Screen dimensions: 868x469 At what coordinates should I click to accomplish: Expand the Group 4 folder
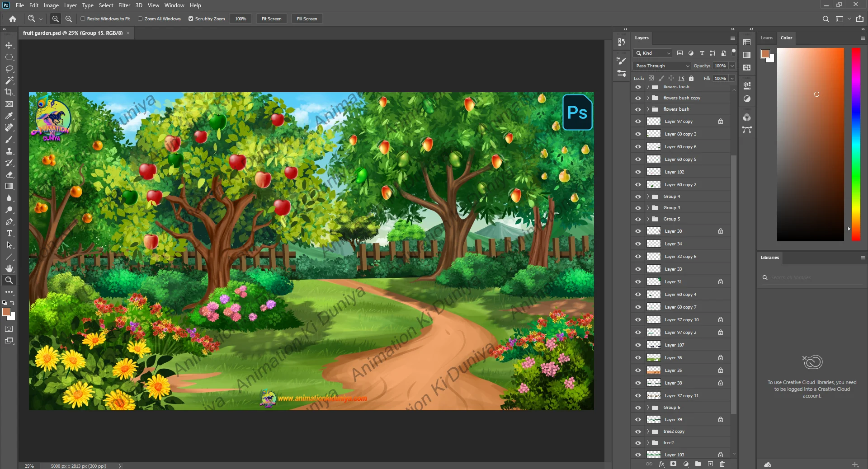click(648, 197)
